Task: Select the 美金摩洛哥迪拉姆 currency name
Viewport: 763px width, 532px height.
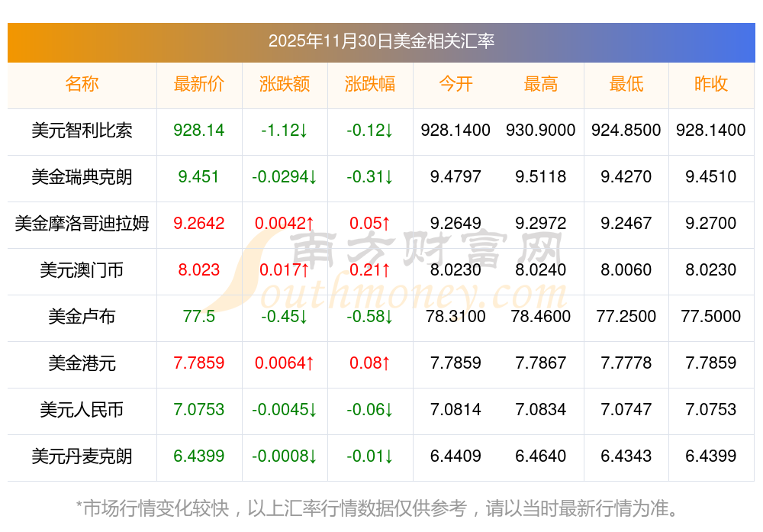Action: pyautogui.click(x=82, y=224)
